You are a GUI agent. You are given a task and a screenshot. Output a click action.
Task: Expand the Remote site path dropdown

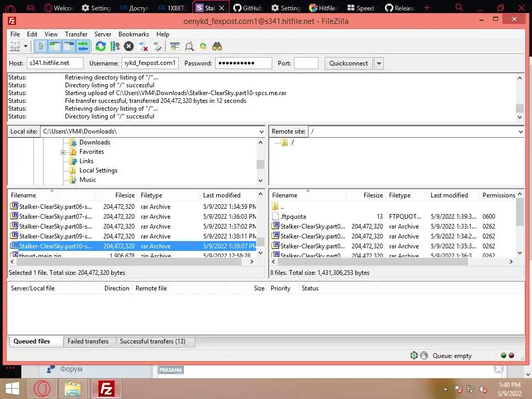click(x=521, y=131)
